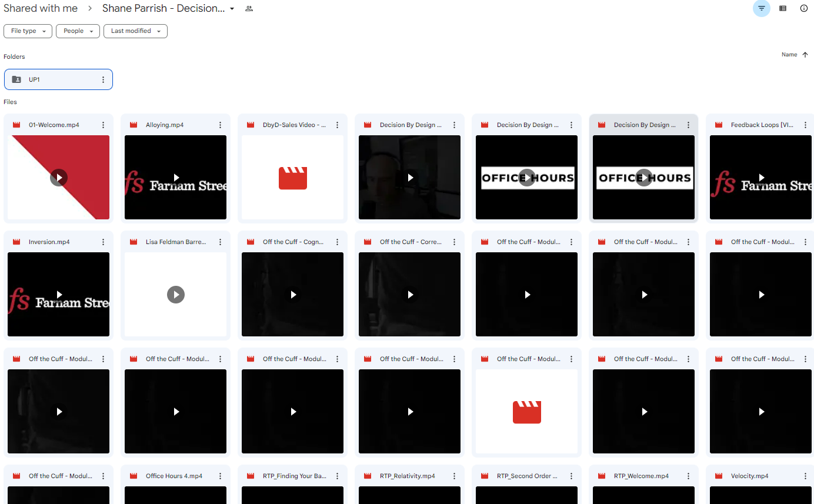Open more actions for DbyD-Sales Video
Screen dimensions: 814x504
[337, 125]
